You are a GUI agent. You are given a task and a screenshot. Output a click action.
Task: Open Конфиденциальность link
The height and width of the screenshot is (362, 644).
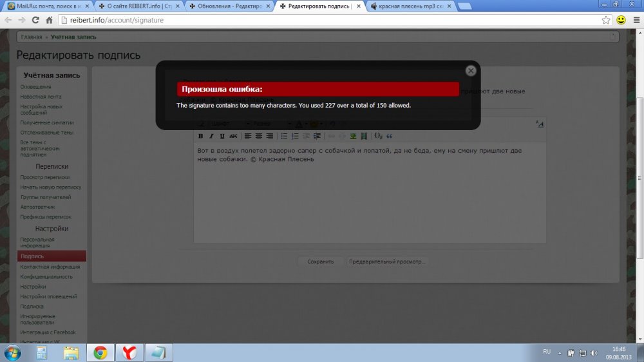pyautogui.click(x=46, y=276)
